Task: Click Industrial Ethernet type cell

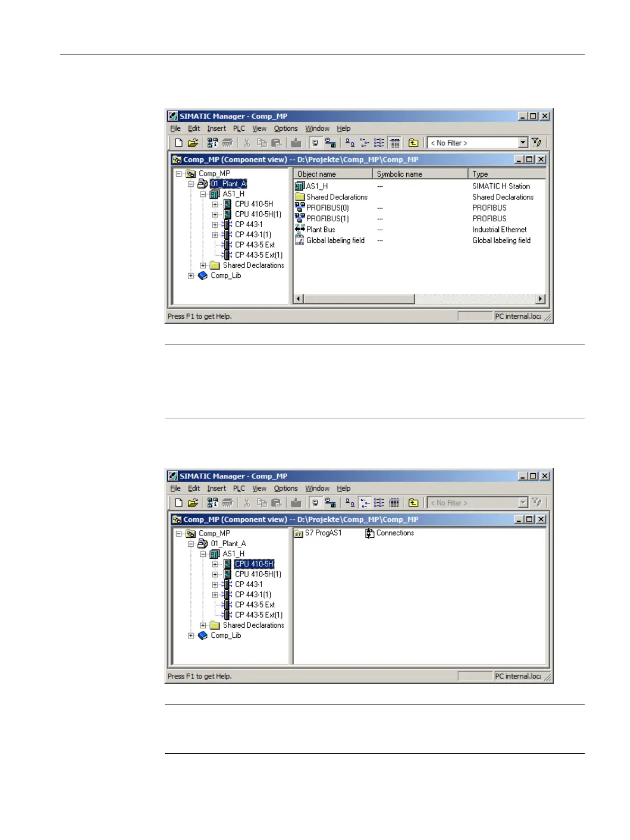Action: pyautogui.click(x=499, y=230)
